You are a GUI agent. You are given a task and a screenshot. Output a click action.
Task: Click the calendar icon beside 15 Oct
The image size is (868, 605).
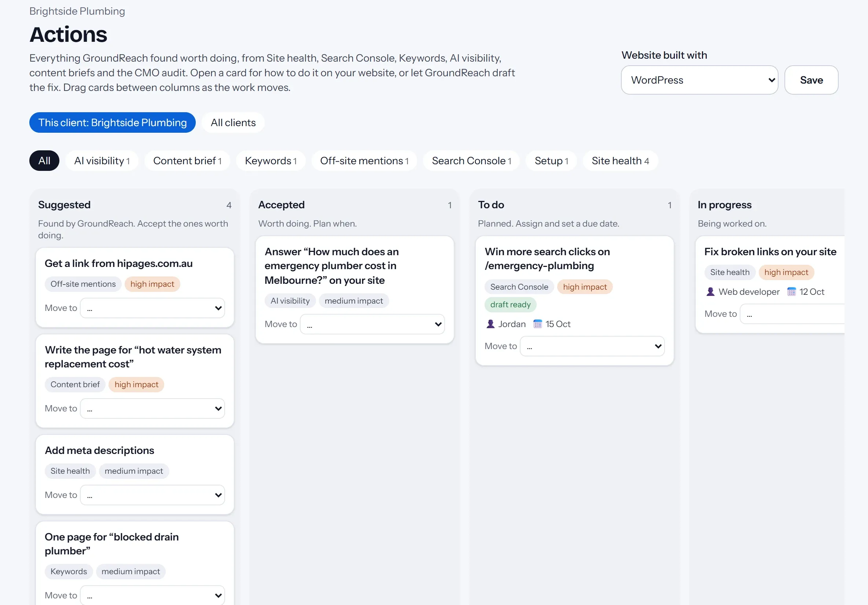pyautogui.click(x=537, y=324)
